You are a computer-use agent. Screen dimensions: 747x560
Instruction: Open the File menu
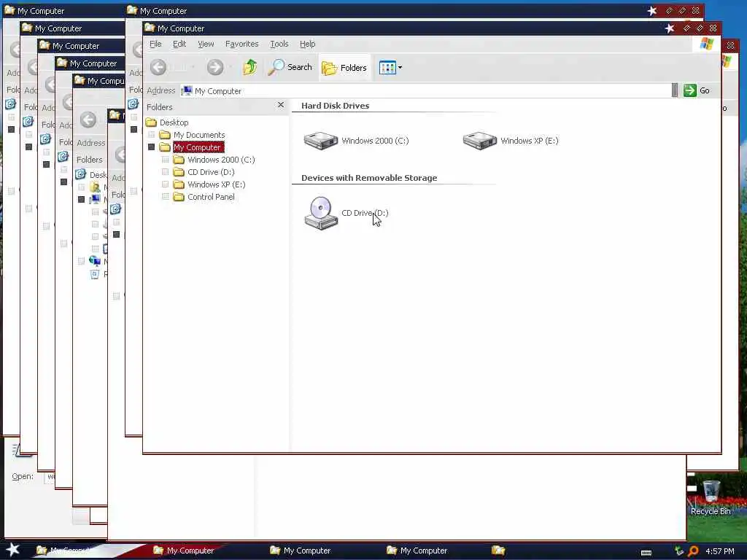pyautogui.click(x=155, y=44)
